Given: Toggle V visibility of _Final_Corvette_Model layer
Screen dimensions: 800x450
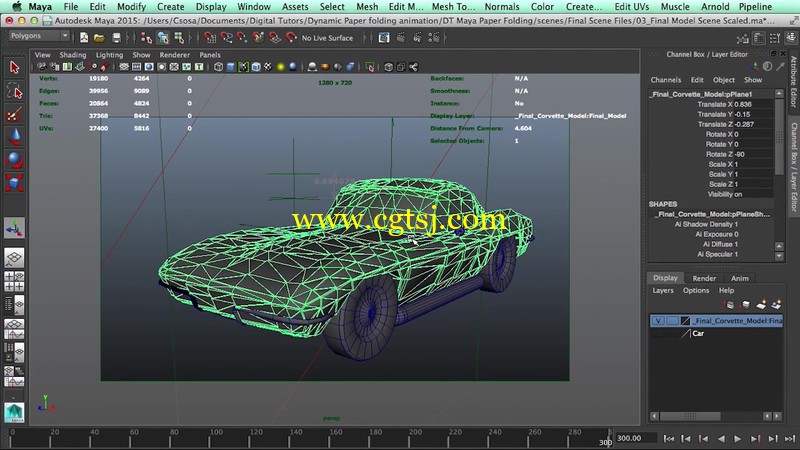Looking at the screenshot, I should point(658,321).
